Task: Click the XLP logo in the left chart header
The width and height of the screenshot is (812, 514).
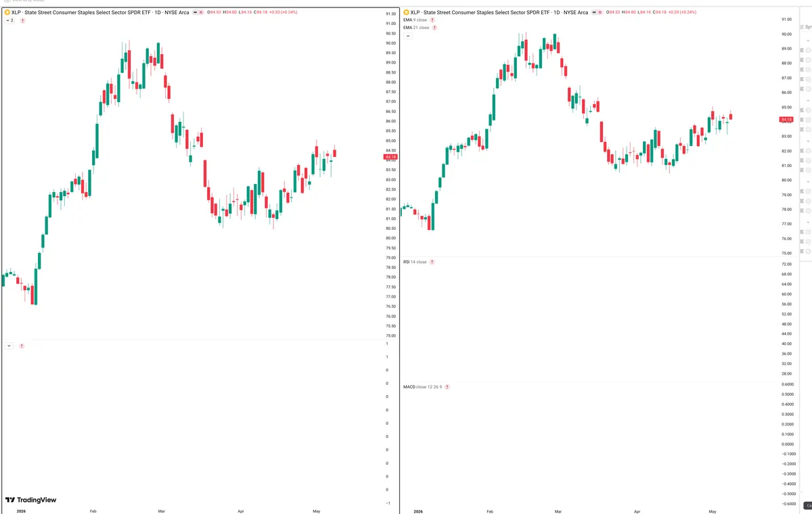Action: click(7, 12)
